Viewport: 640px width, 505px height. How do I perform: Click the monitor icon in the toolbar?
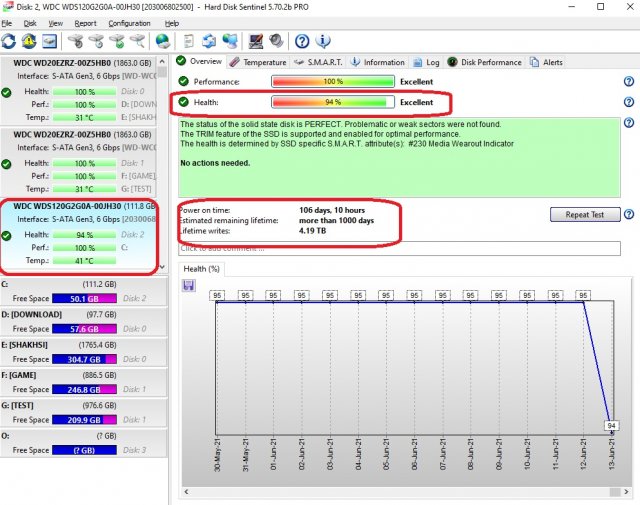255,41
